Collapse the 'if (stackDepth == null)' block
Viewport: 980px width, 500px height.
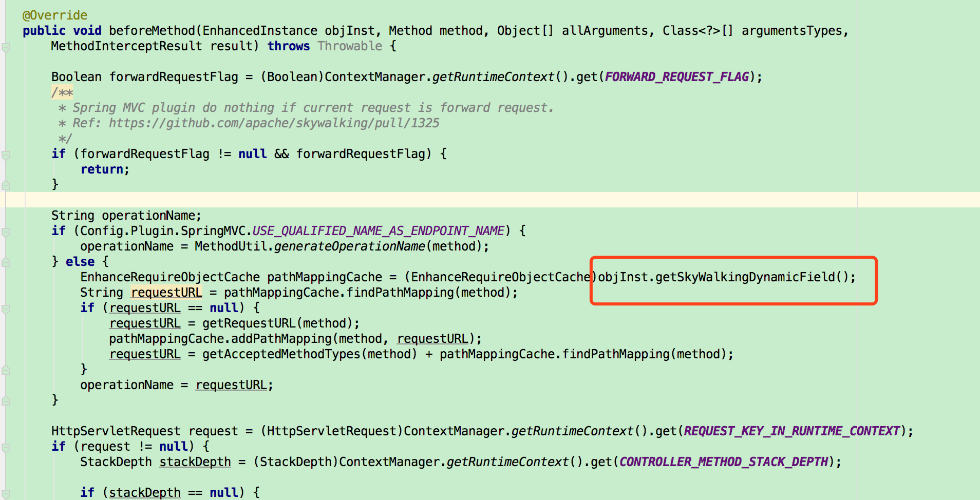(6, 493)
